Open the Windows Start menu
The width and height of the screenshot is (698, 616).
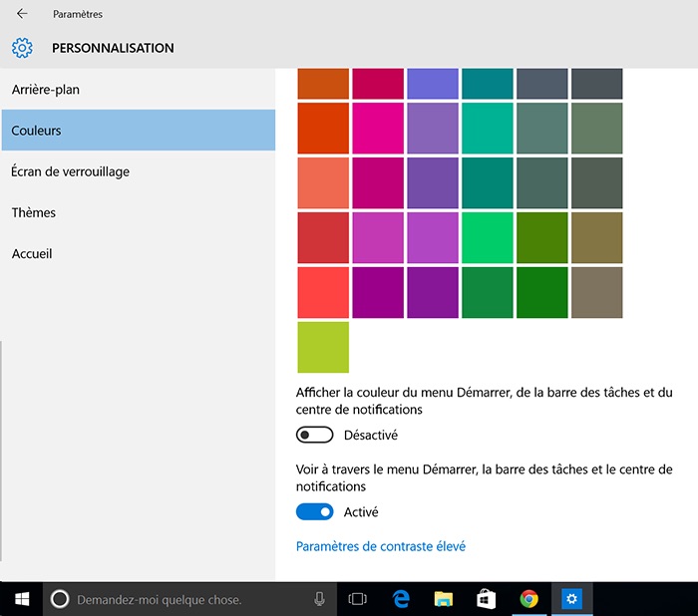click(21, 599)
